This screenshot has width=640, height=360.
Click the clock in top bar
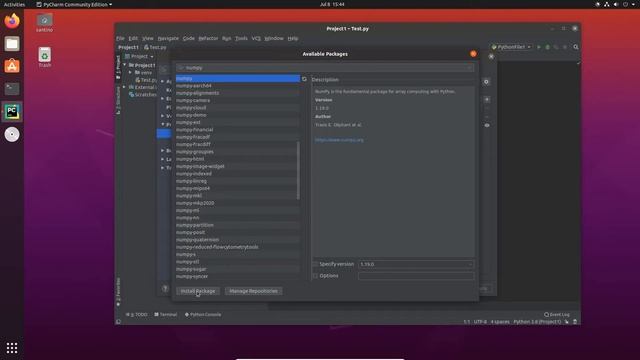coord(332,4)
